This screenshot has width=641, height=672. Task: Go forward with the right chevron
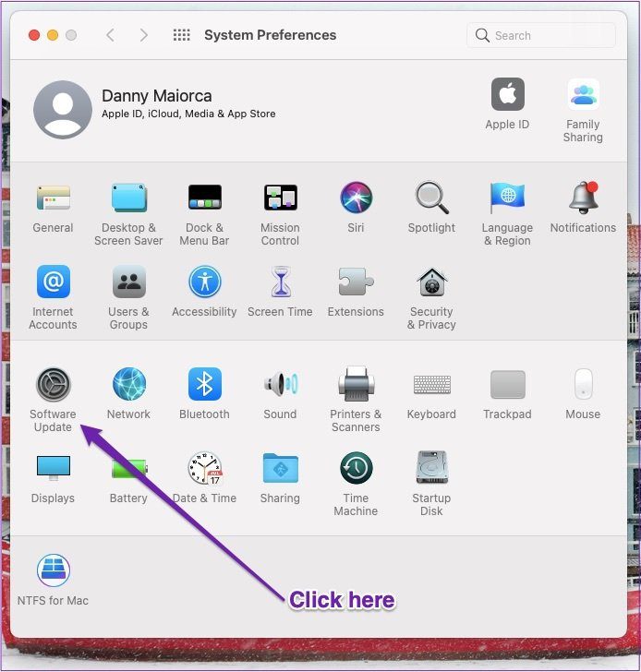144,35
